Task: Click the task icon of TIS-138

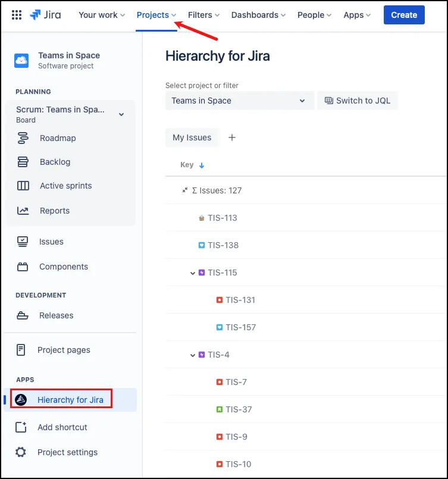Action: 202,245
